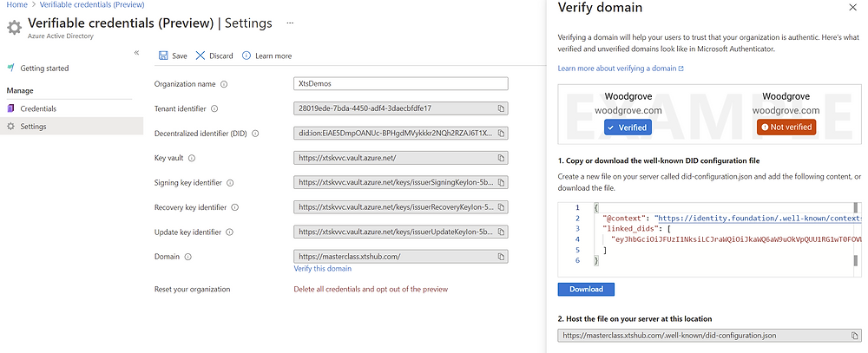Screen dimensions: 868x353
Task: Download the DID configuration file
Action: (x=586, y=290)
